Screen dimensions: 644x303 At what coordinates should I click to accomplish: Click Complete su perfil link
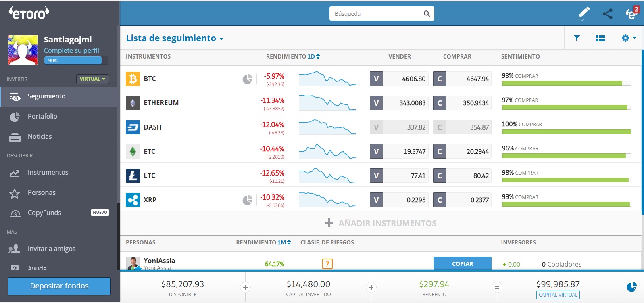pos(71,50)
